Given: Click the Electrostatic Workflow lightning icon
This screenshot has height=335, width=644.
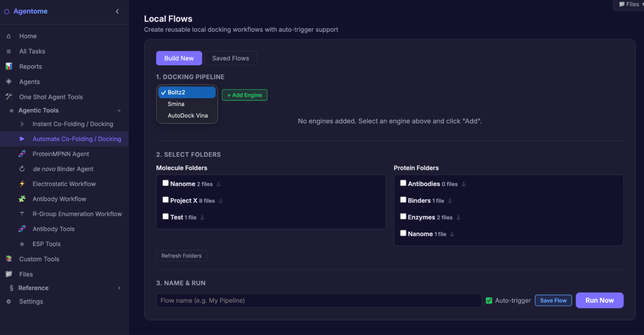Looking at the screenshot, I should coord(22,184).
